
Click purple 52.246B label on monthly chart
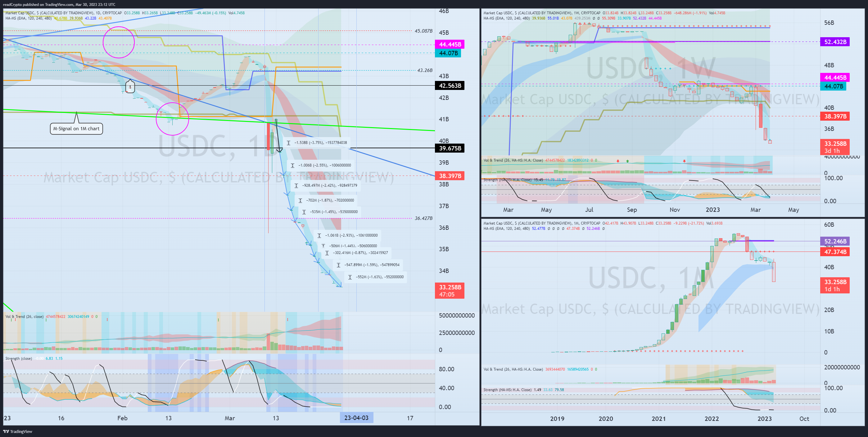[x=835, y=241]
